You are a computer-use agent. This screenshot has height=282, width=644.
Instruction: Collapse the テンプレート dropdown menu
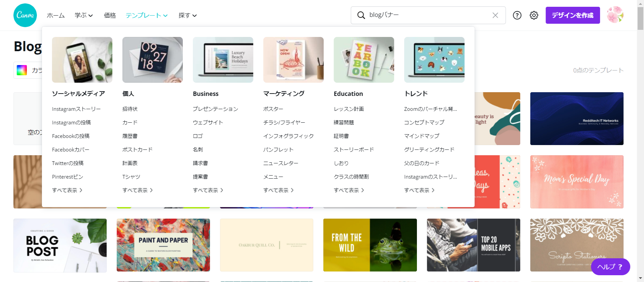147,15
